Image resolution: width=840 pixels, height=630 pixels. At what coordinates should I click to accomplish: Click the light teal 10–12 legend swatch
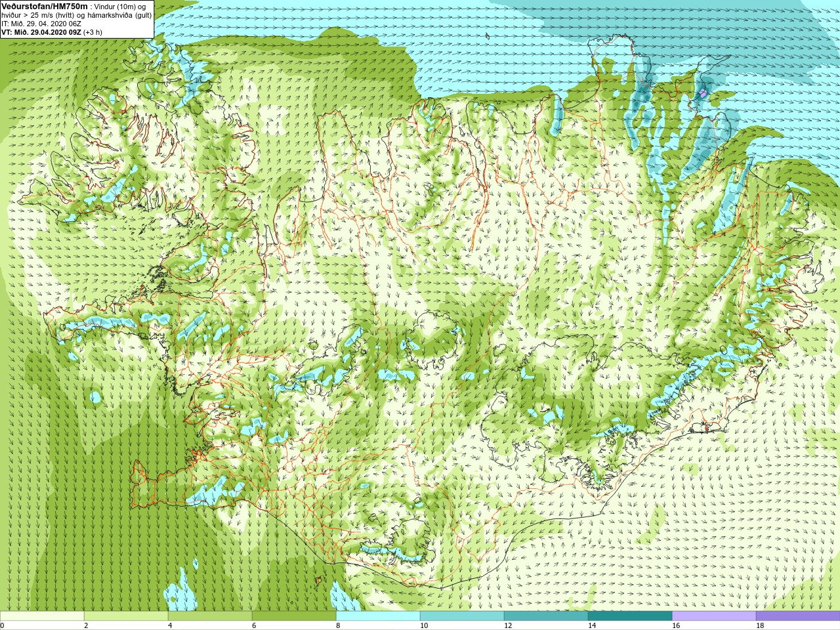click(x=462, y=616)
